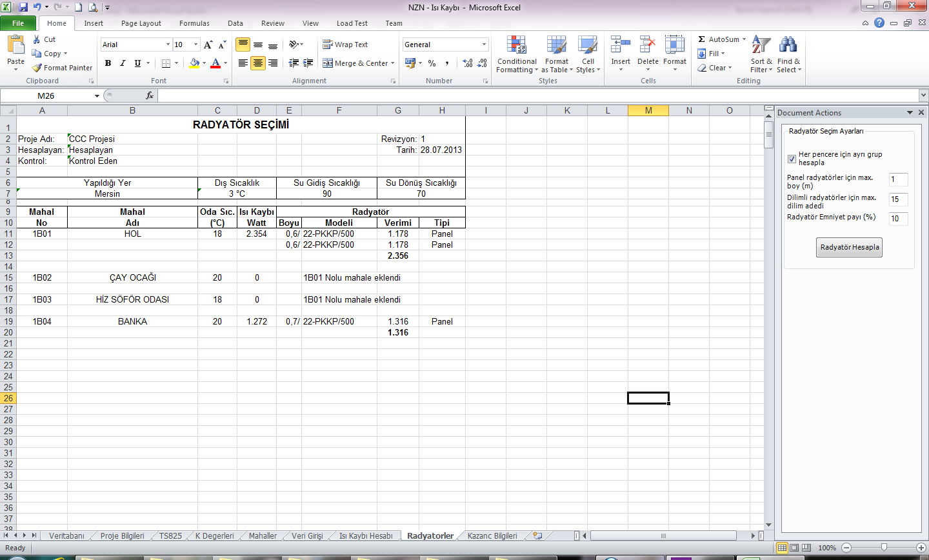The height and width of the screenshot is (560, 929).
Task: Expand the General number format dropdown
Action: point(484,45)
